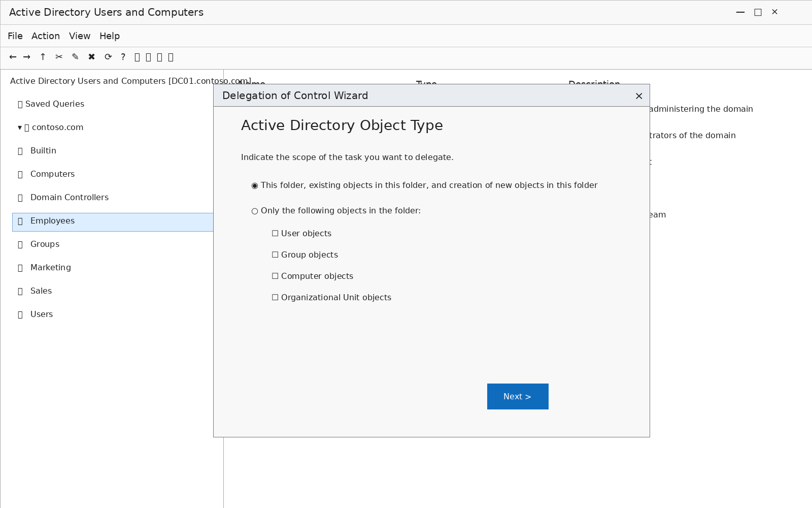Click the icon beside Users container

[20, 314]
